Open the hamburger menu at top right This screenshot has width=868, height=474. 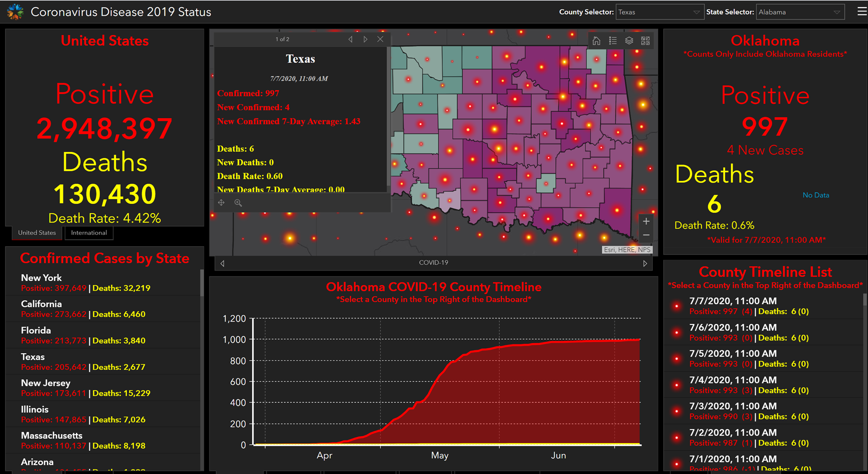862,11
